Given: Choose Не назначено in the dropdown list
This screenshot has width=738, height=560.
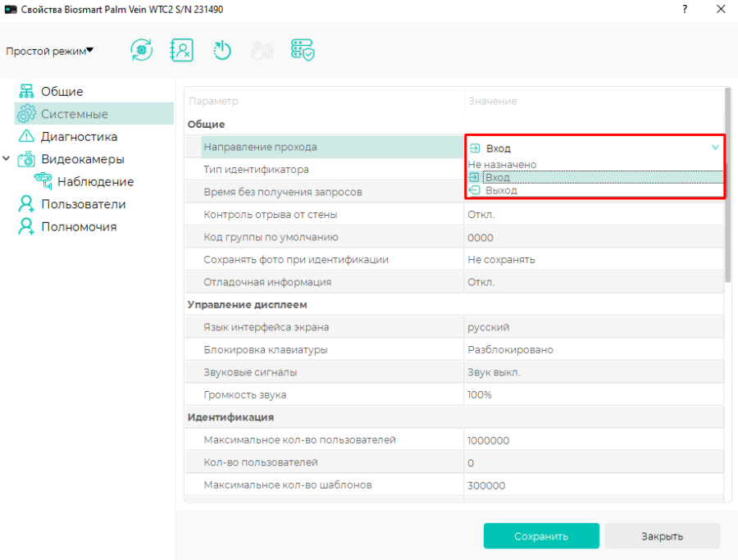Looking at the screenshot, I should tap(502, 165).
